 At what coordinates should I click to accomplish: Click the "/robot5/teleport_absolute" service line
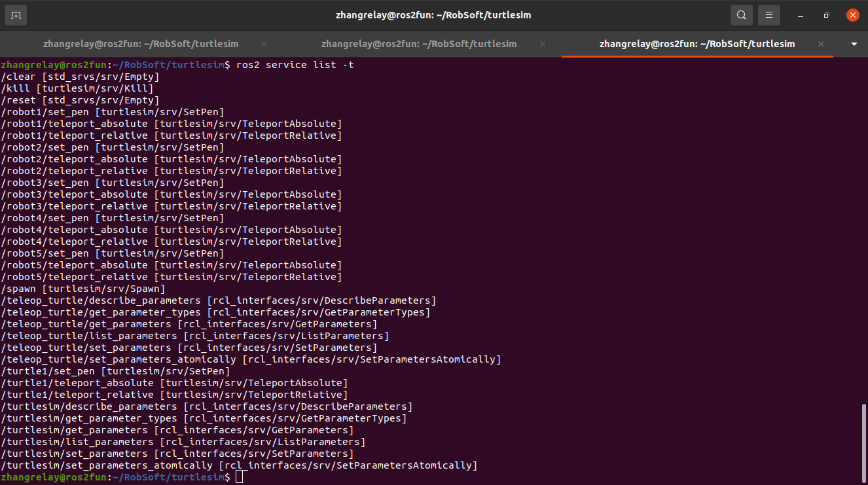pyautogui.click(x=172, y=265)
